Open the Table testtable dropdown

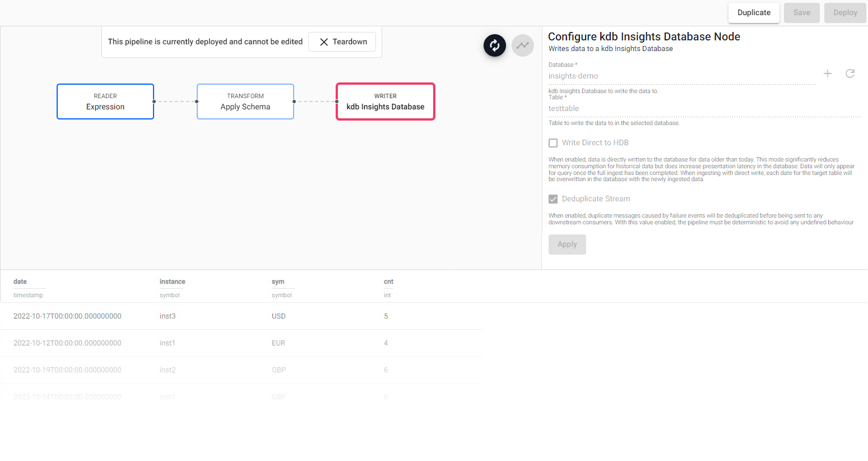704,108
